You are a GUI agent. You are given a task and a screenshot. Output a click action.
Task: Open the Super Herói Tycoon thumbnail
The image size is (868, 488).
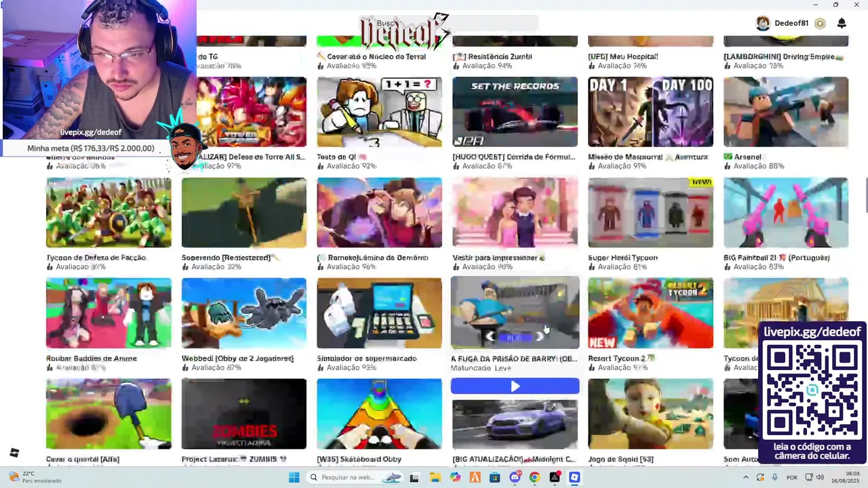tap(650, 213)
